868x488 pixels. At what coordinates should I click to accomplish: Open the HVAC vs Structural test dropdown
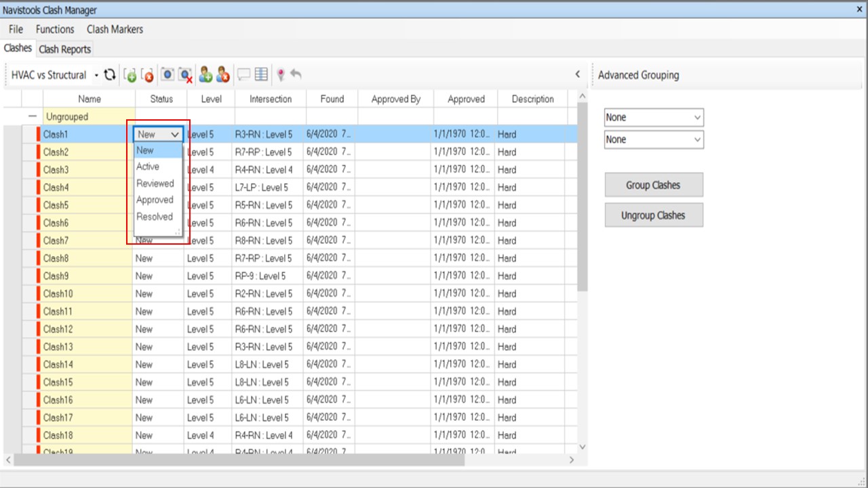96,75
